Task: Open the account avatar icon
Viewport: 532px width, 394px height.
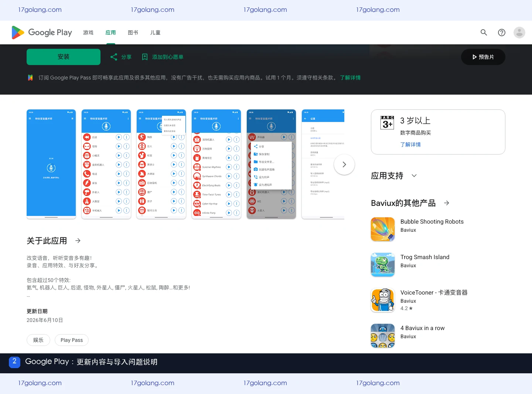Action: coord(519,33)
